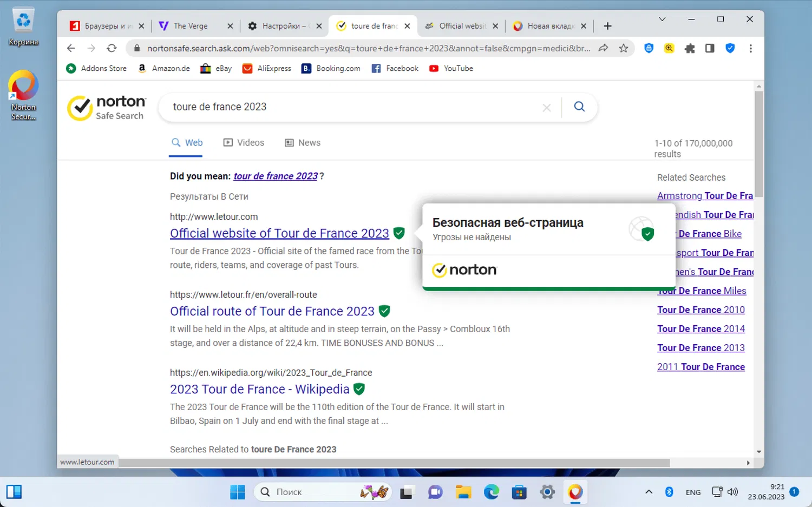Screen dimensions: 812x507
Task: Click the green shield beside Official route result
Action: (x=384, y=311)
